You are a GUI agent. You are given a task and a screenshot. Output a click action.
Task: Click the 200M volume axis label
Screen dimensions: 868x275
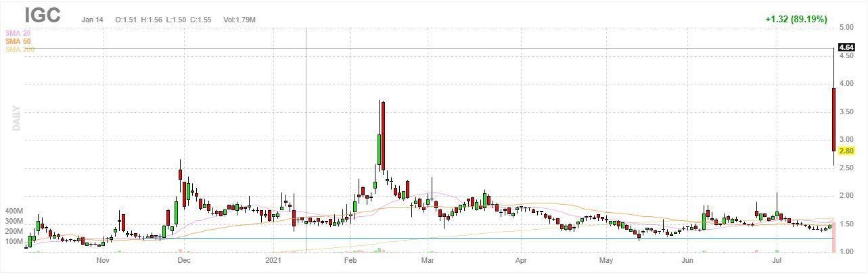[15, 231]
